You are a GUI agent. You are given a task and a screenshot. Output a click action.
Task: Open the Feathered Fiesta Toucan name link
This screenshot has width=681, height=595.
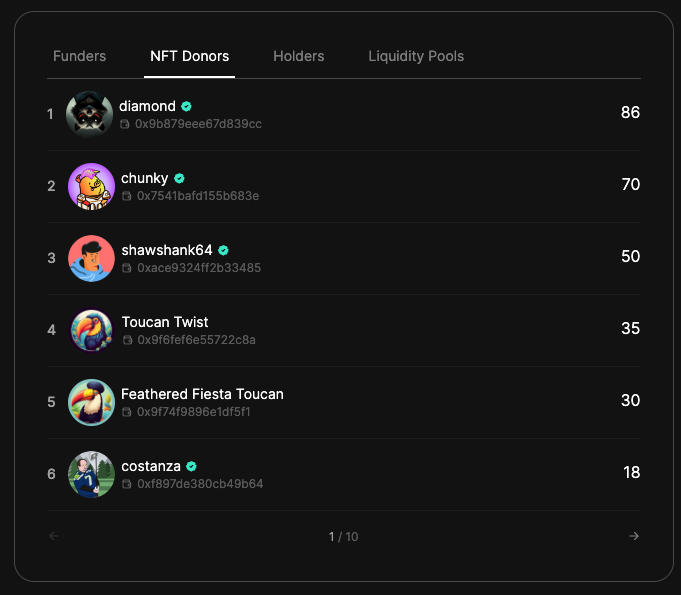pos(202,394)
